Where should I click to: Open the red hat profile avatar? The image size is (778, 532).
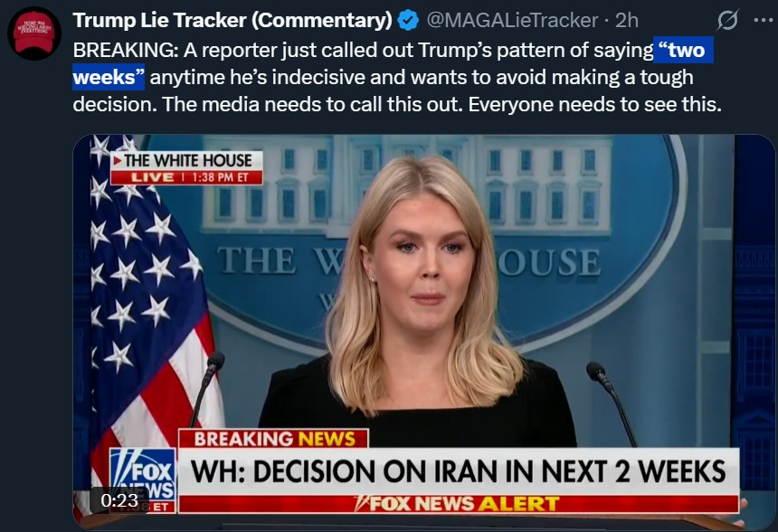click(33, 33)
